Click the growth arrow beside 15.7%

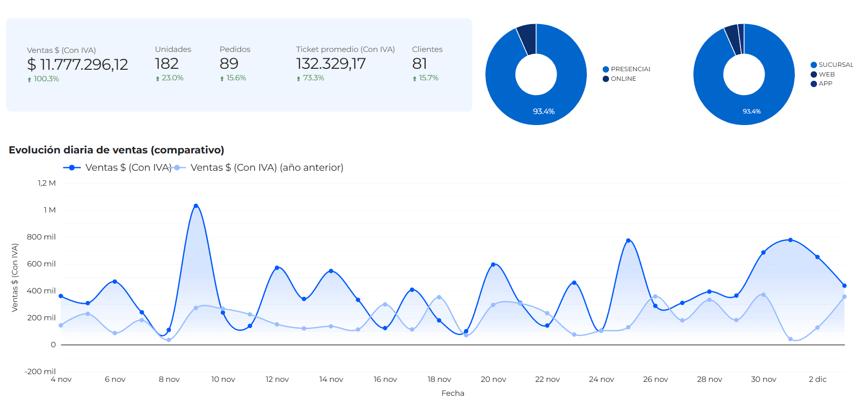415,78
